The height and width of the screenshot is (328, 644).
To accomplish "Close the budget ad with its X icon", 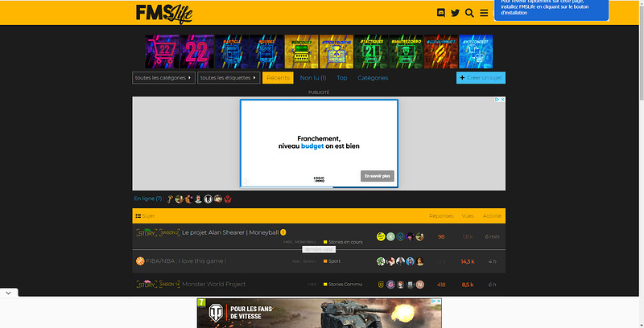I will pyautogui.click(x=502, y=99).
